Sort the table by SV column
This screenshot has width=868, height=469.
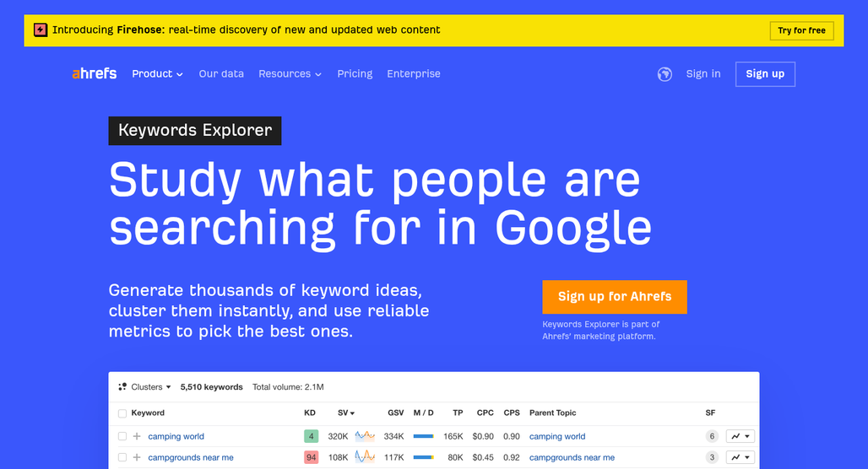(x=345, y=413)
